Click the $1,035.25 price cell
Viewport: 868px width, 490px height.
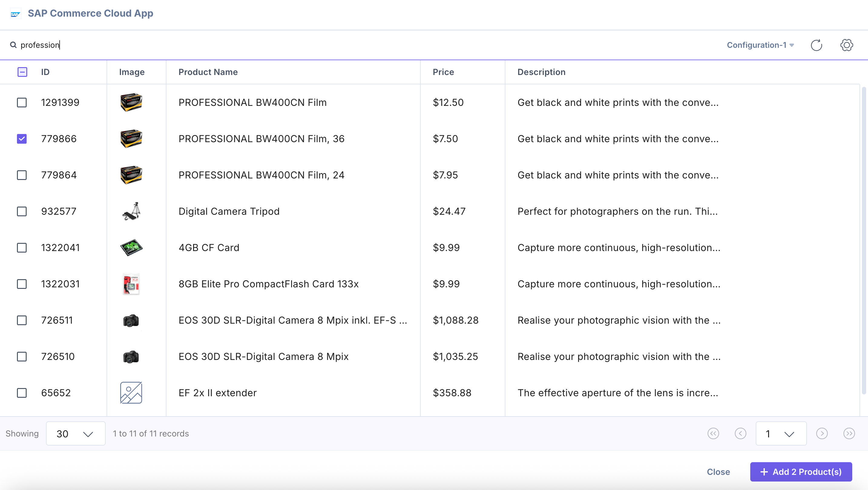[x=455, y=357]
